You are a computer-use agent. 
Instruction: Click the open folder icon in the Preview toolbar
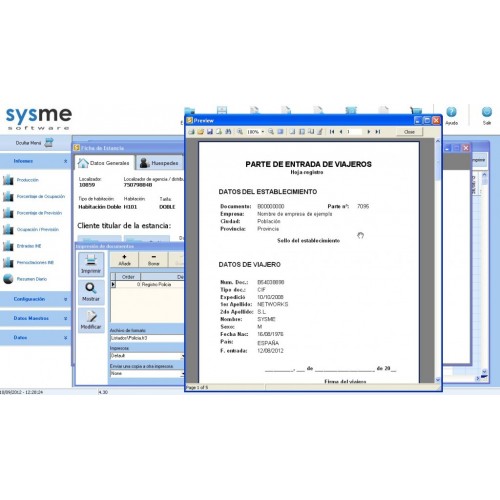(200, 132)
